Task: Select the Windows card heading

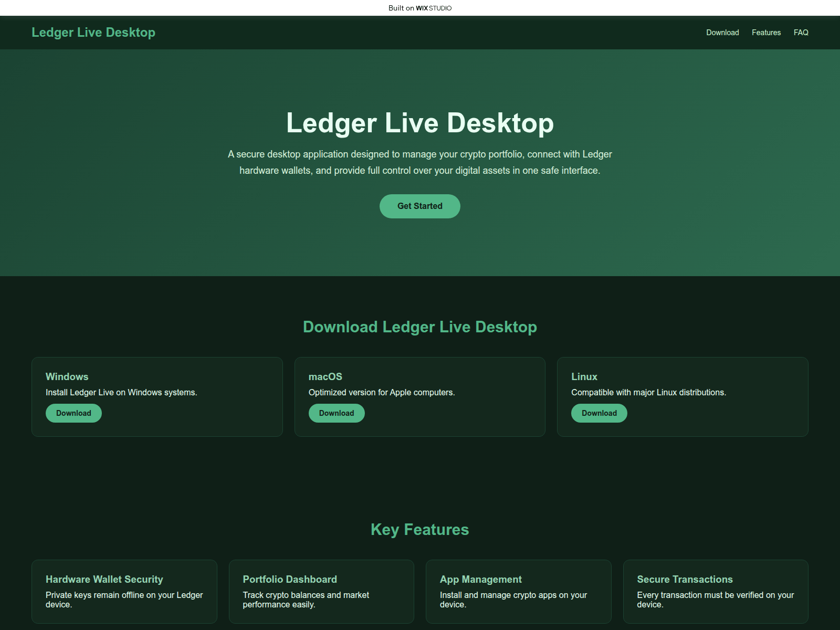Action: [67, 376]
